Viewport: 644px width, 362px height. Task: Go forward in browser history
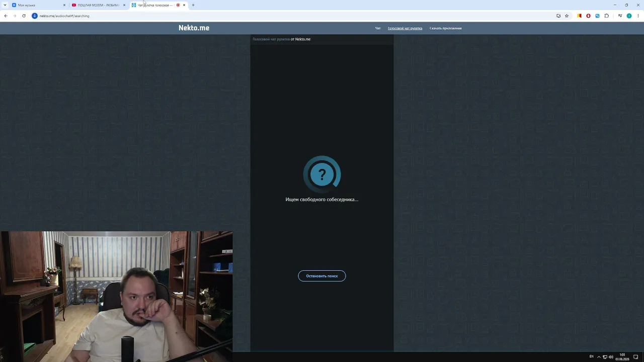point(15,16)
